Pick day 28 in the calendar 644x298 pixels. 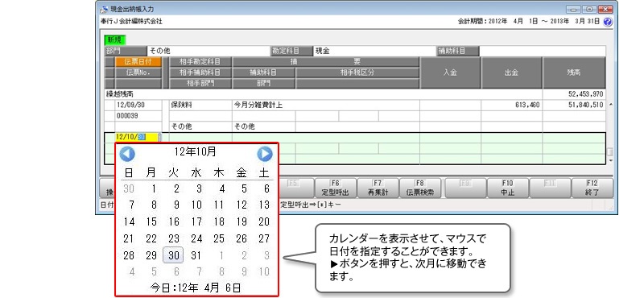click(129, 255)
